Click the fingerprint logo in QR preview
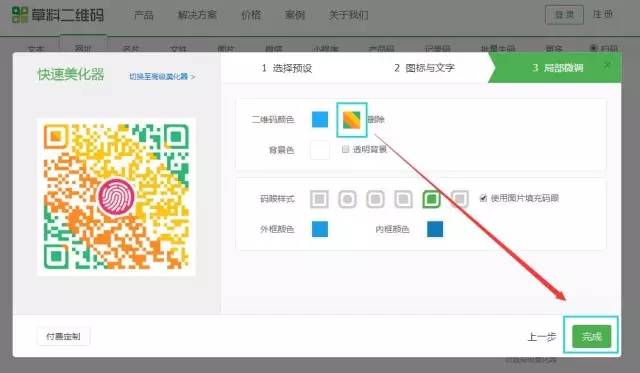Image resolution: width=640 pixels, height=373 pixels. 116,197
